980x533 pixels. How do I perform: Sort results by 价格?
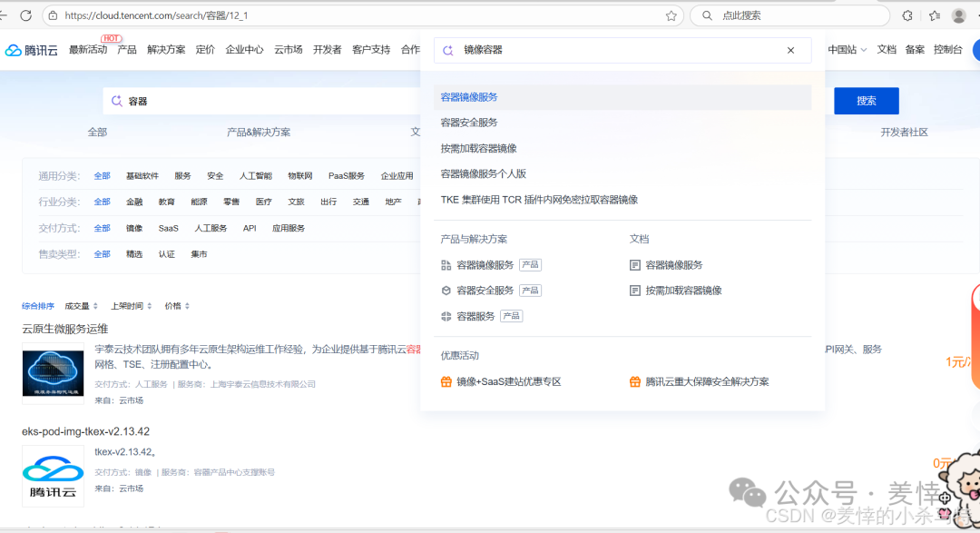(x=177, y=306)
